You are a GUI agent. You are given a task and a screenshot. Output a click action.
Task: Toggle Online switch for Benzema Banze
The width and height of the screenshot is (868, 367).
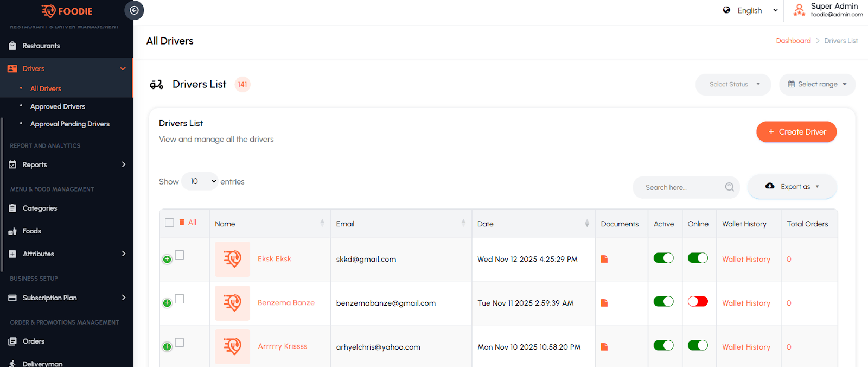pyautogui.click(x=698, y=302)
